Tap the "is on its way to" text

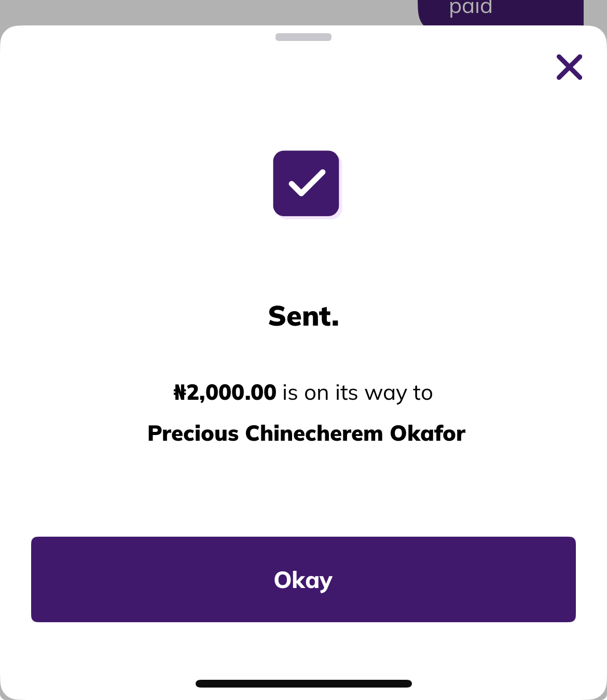pyautogui.click(x=357, y=393)
